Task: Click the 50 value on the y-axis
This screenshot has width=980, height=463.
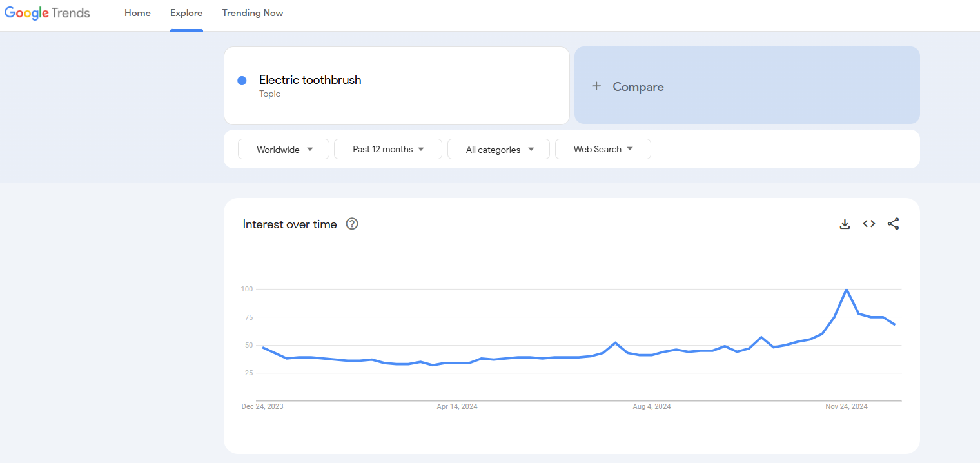Action: pos(248,345)
